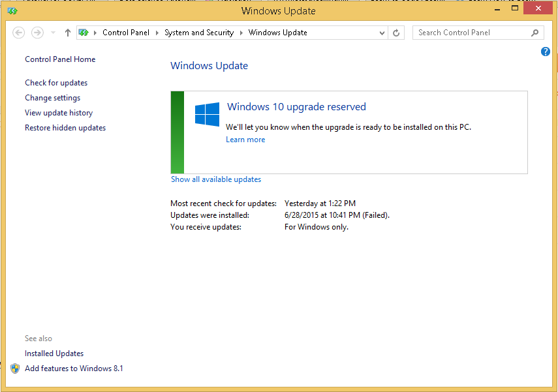The width and height of the screenshot is (558, 392).
Task: Click the Back navigation arrow
Action: point(18,33)
